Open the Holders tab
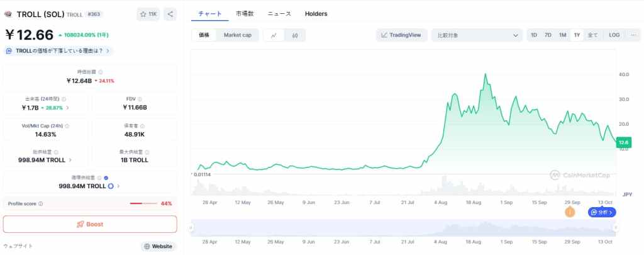The height and width of the screenshot is (255, 644). tap(316, 13)
